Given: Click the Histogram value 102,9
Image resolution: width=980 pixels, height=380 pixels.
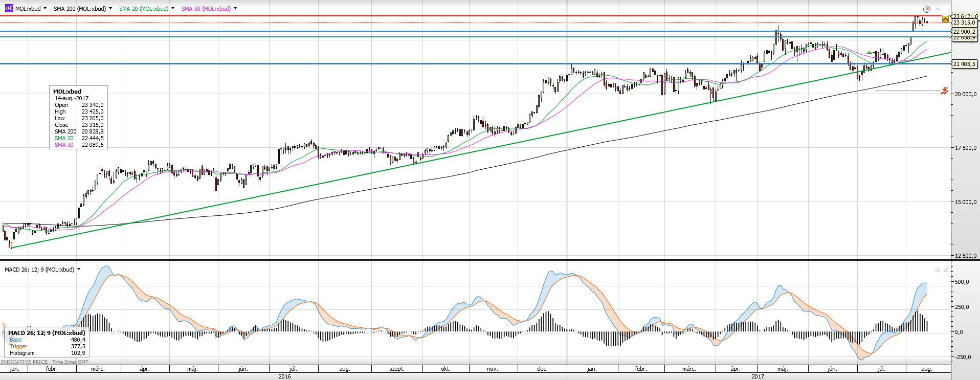Looking at the screenshot, I should [78, 353].
